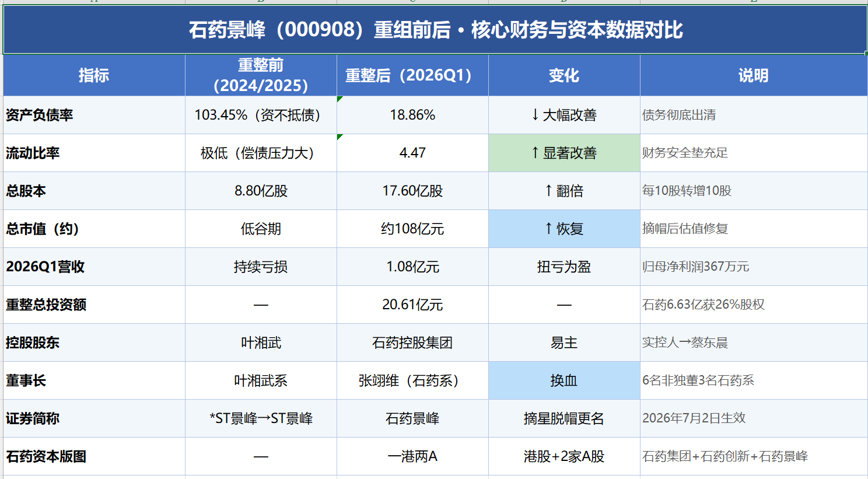The width and height of the screenshot is (868, 479).
Task: Select blue cell 换血
Action: tap(564, 380)
